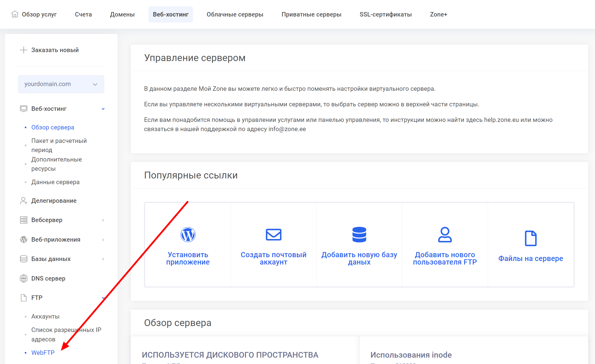Open the Домены top menu tab
595x364 pixels.
(122, 14)
